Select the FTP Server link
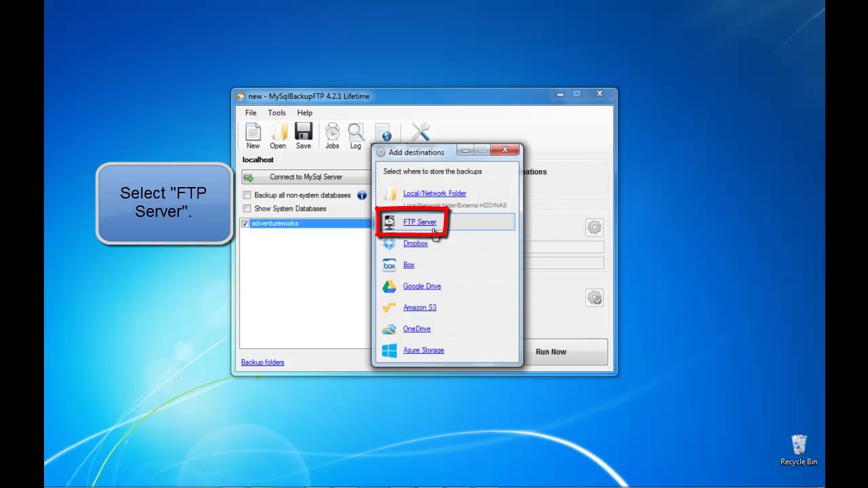This screenshot has height=488, width=868. point(420,222)
